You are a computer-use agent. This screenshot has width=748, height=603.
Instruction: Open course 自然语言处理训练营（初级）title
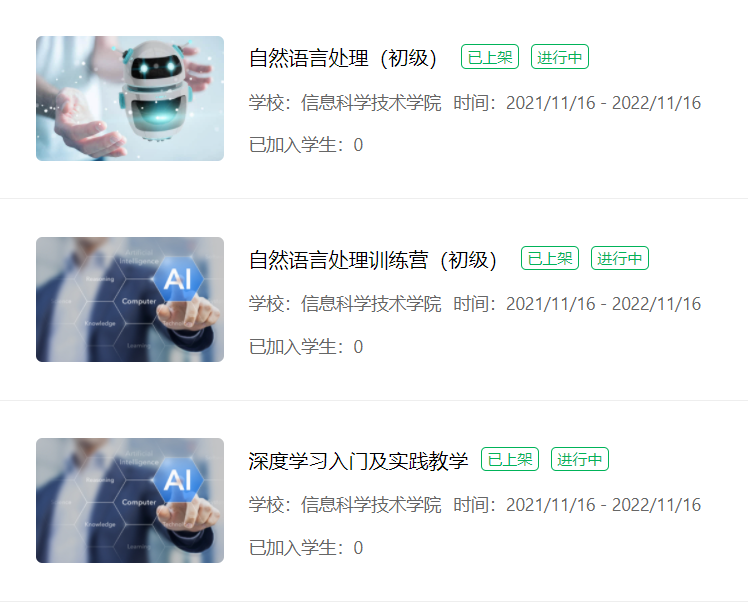[373, 260]
